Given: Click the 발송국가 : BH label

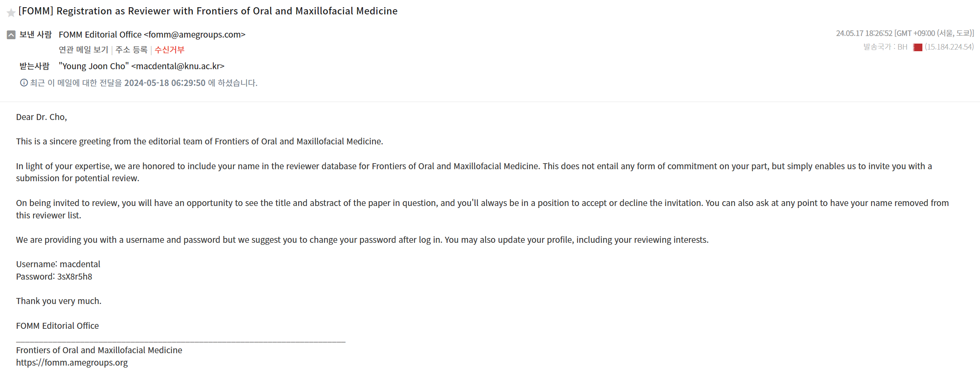Looking at the screenshot, I should click(x=885, y=47).
